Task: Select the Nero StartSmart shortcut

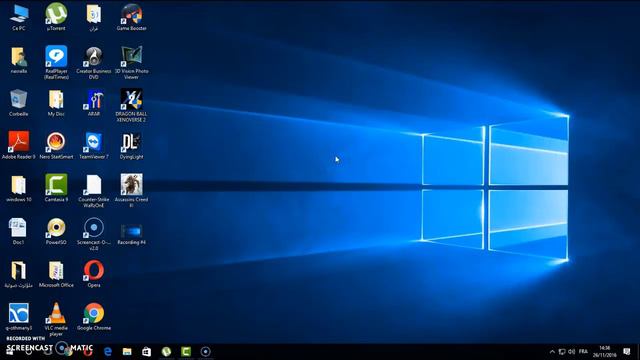Action: pos(56,145)
